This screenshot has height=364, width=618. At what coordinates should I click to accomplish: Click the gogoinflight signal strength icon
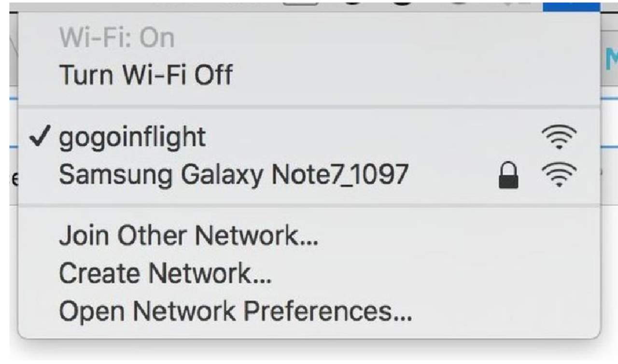pos(559,138)
